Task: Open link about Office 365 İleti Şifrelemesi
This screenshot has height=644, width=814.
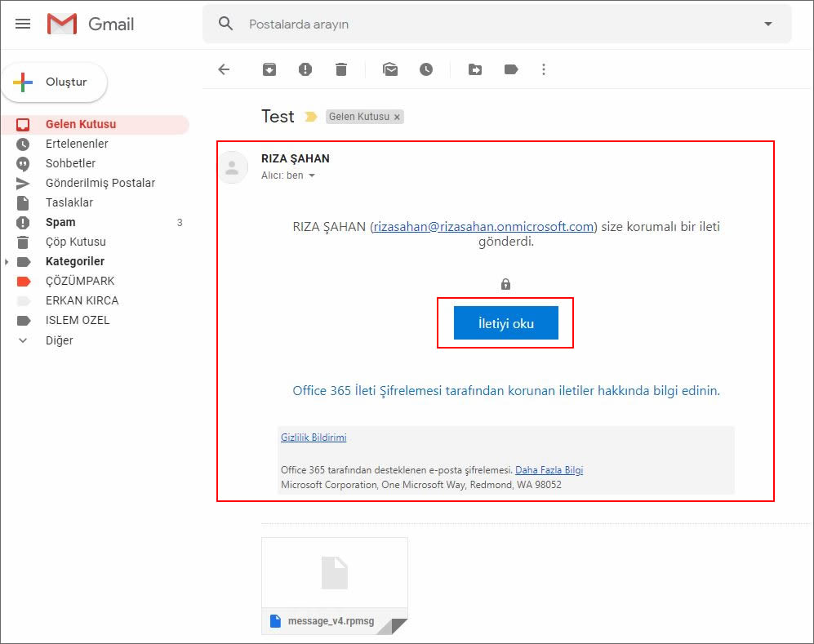Action: click(x=506, y=391)
